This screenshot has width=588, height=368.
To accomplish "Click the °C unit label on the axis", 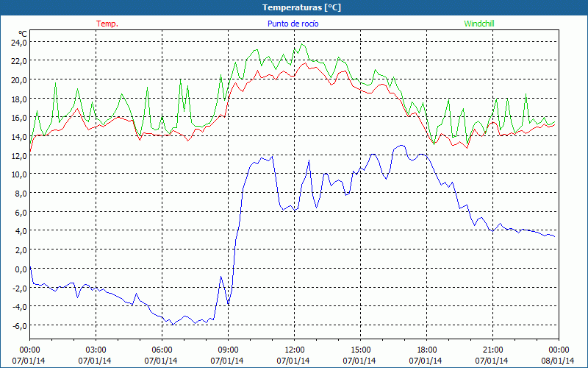I will click(x=23, y=34).
